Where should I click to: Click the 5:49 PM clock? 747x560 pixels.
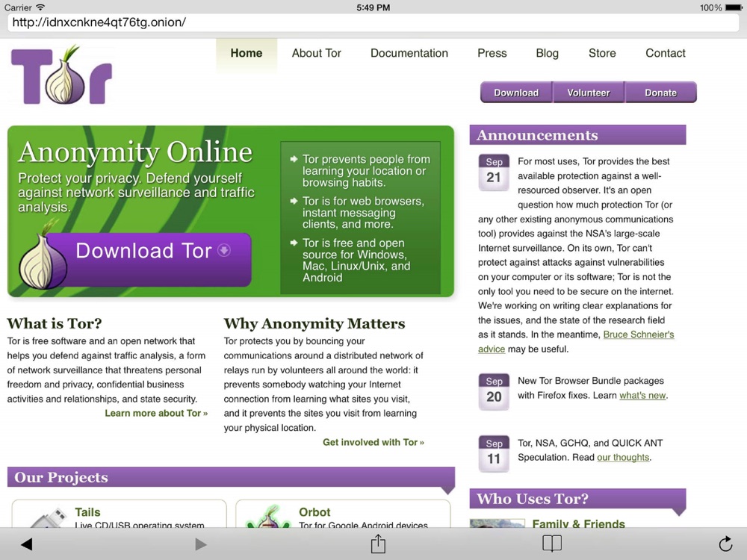pyautogui.click(x=373, y=7)
